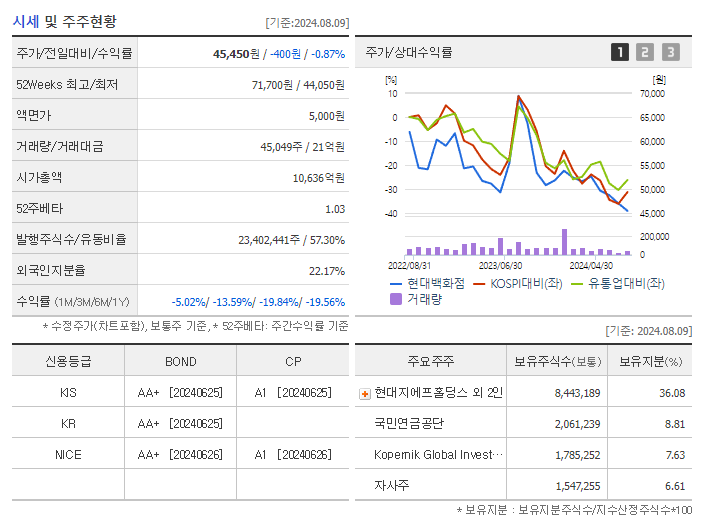The width and height of the screenshot is (702, 525).
Task: Click the 시가총액 value 10,636억원
Action: click(x=319, y=178)
